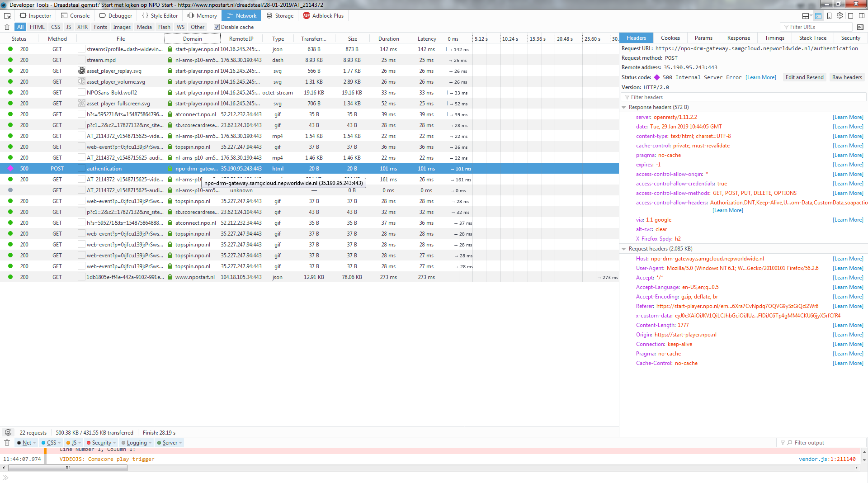Toggle the WS request filter
Screen dimensions: 868x483
coord(180,27)
